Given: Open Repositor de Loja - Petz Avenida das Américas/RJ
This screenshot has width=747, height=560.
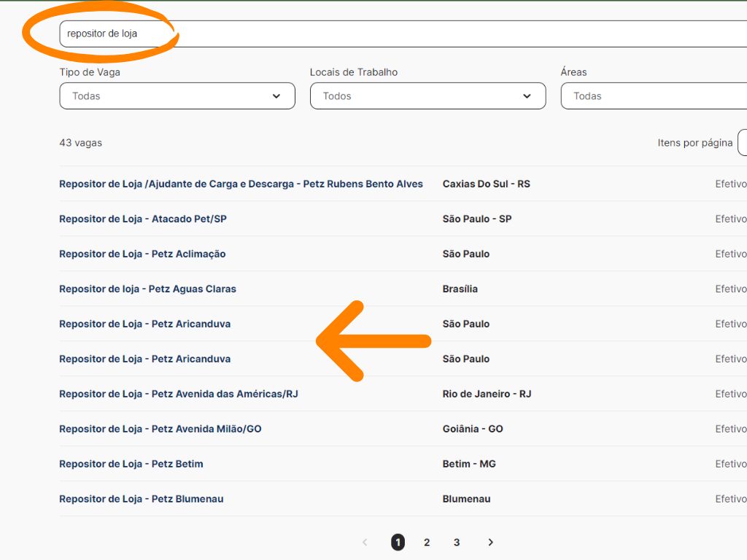Looking at the screenshot, I should point(179,394).
